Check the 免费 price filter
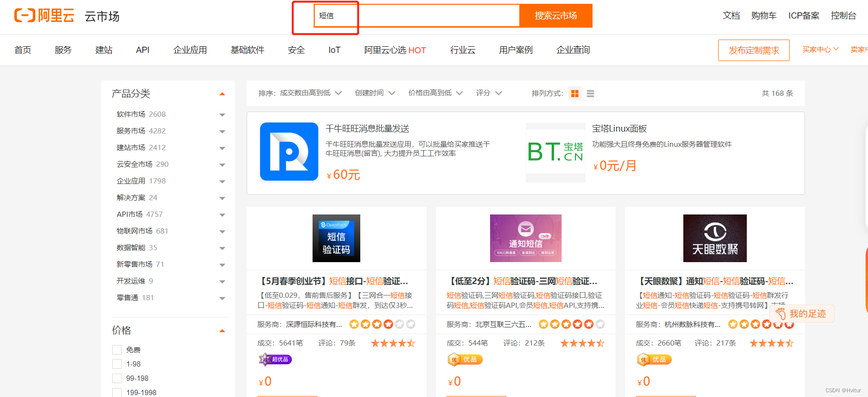Viewport: 868px width, 397px height. coord(117,350)
